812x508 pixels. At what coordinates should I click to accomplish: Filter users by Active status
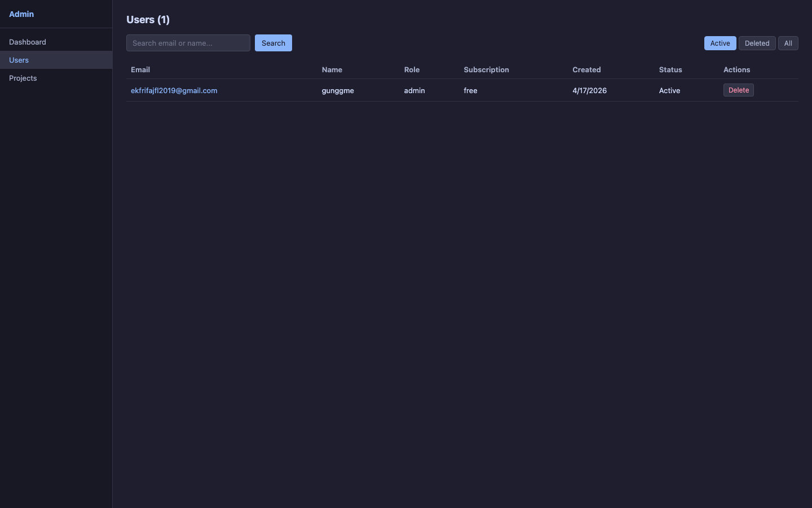pyautogui.click(x=720, y=43)
